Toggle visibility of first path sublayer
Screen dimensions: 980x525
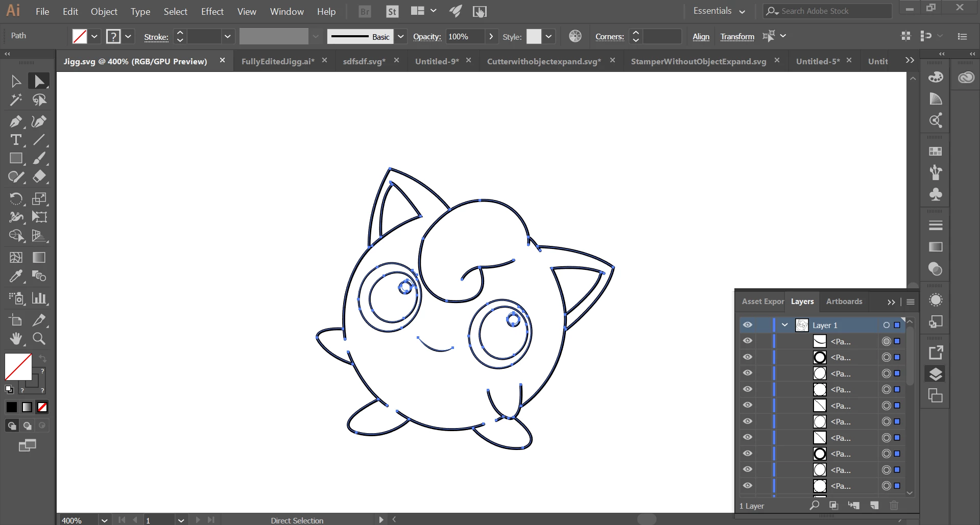tap(748, 341)
